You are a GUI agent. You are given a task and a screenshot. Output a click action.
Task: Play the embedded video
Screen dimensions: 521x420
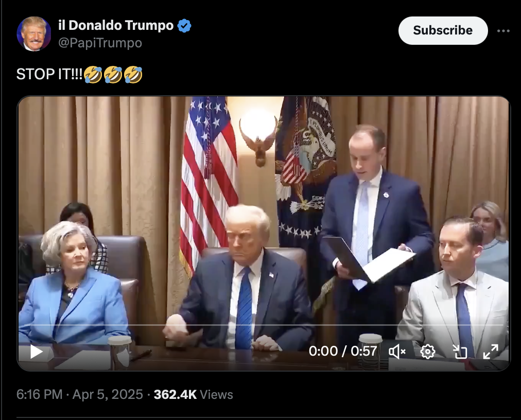pyautogui.click(x=36, y=352)
